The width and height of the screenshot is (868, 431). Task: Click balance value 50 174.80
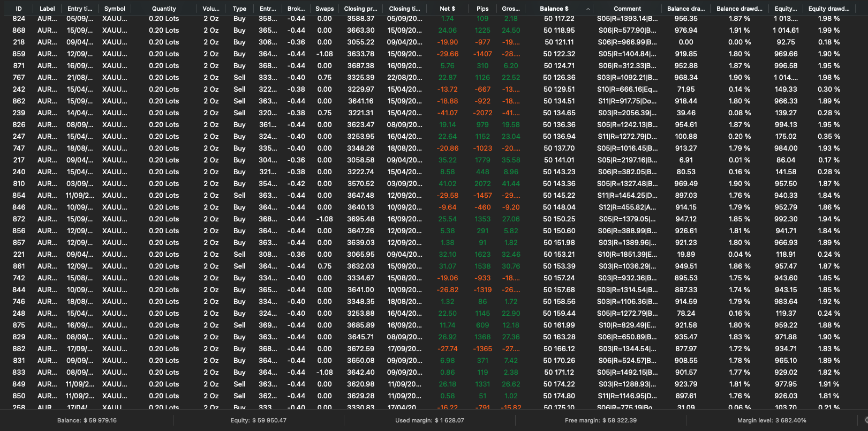[x=560, y=396]
